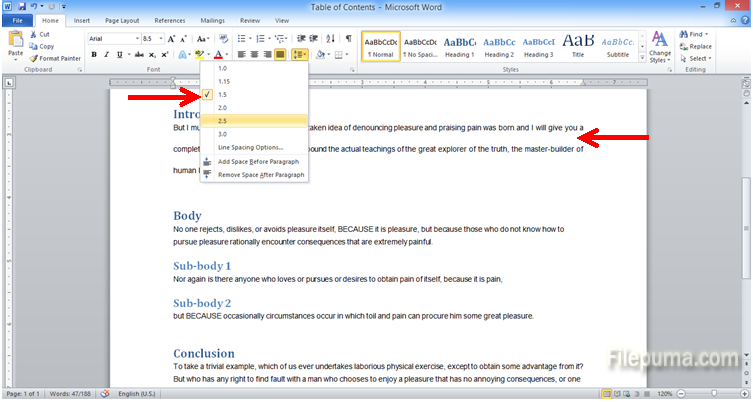
Task: Apply the Heading 1 style
Action: pos(459,46)
